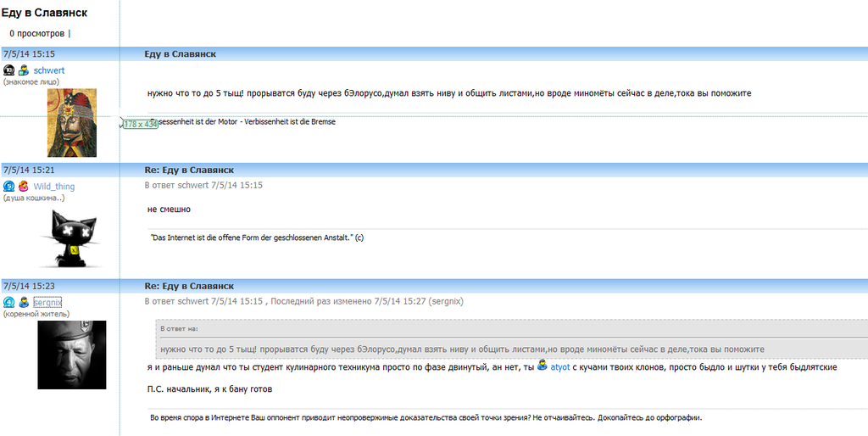Open sergnix's black-and-white avatar photo
This screenshot has height=436, width=868.
tap(72, 355)
